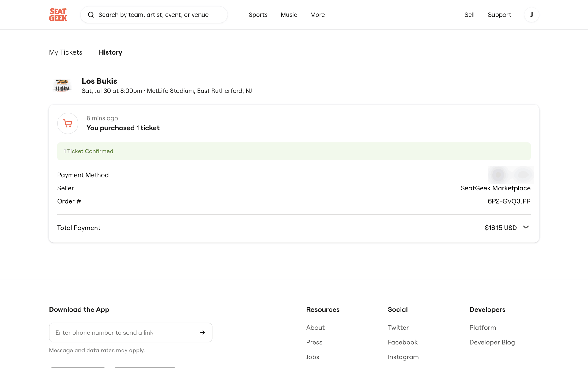Image resolution: width=588 pixels, height=368 pixels.
Task: Switch to the My Tickets tab
Action: 66,52
